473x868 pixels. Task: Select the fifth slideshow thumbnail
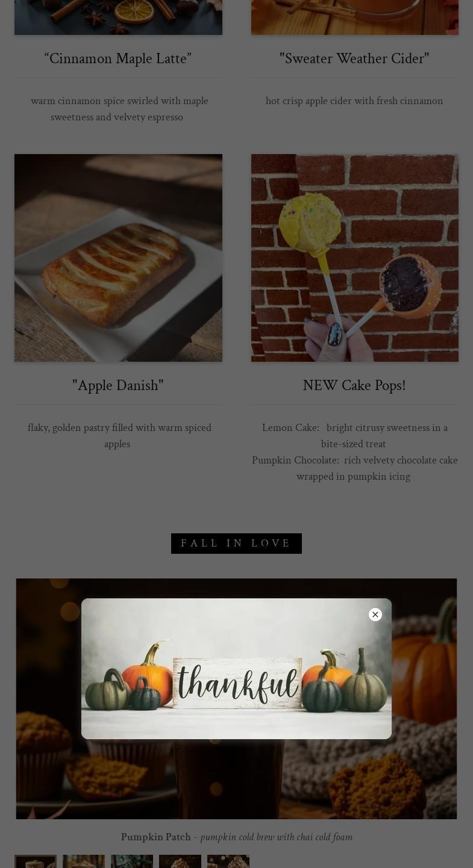tap(228, 861)
